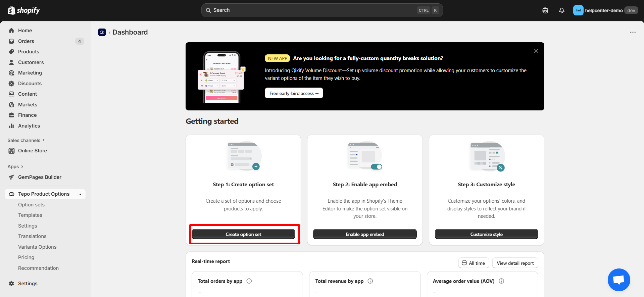The height and width of the screenshot is (297, 644).
Task: Click the Discounts badge icon
Action: [11, 84]
